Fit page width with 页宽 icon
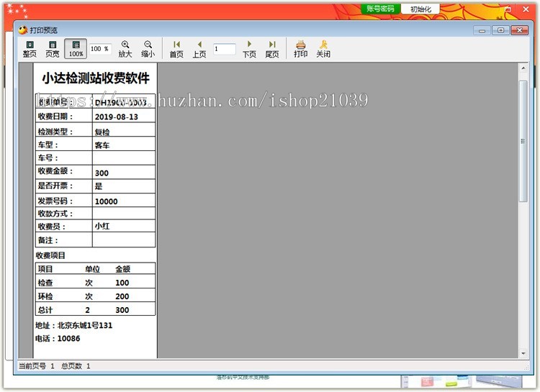The width and height of the screenshot is (540, 392). pos(53,49)
